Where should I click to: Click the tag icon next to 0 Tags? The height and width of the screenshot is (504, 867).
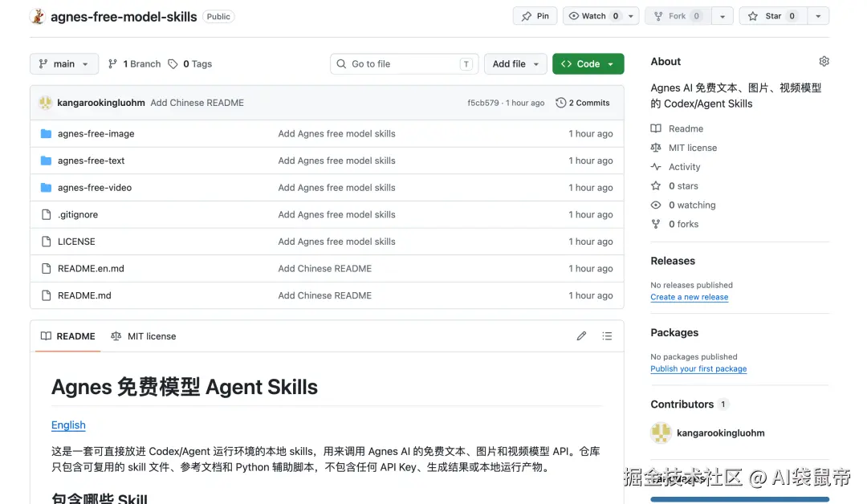[x=173, y=64]
